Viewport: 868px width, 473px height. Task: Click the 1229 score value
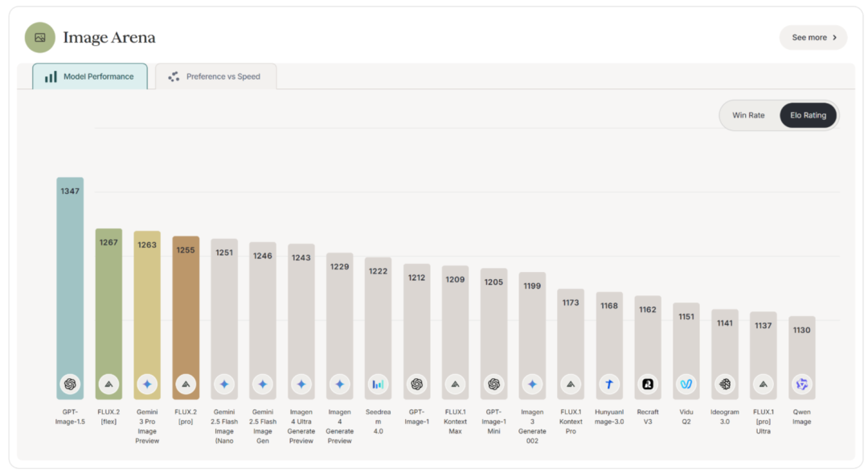click(339, 266)
